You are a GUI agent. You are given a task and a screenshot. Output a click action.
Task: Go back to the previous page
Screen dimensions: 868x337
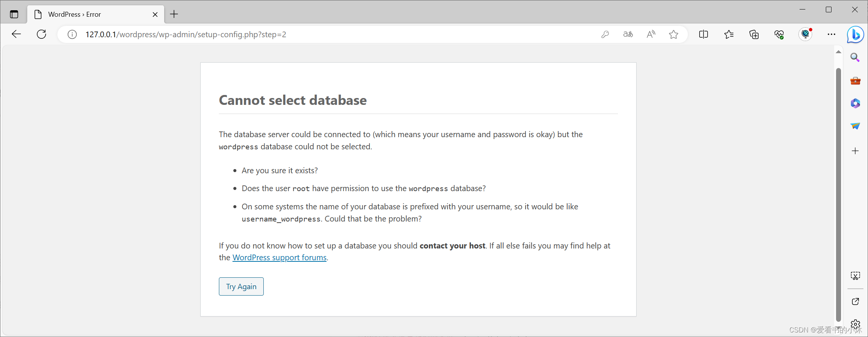[16, 34]
